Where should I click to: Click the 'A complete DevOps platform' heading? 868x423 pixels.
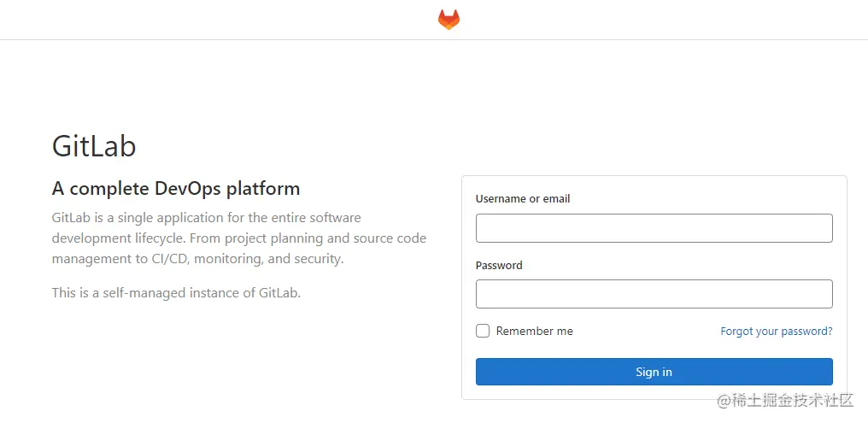[176, 189]
